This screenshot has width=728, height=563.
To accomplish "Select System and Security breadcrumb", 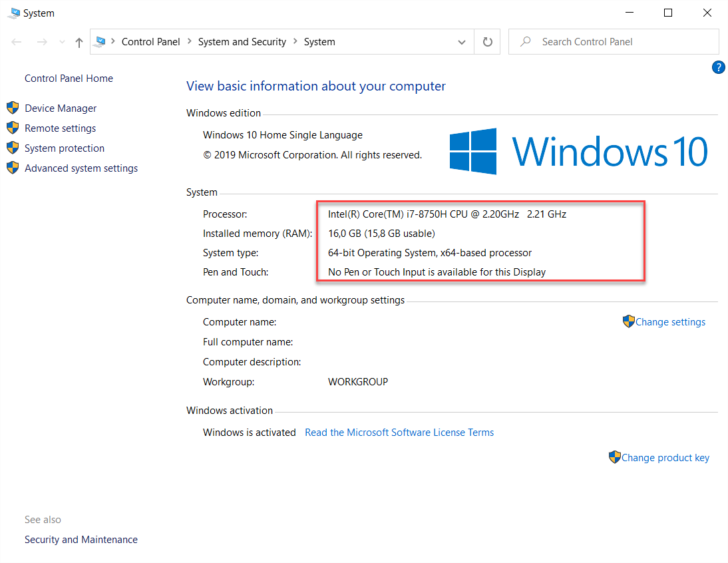I will tap(242, 42).
